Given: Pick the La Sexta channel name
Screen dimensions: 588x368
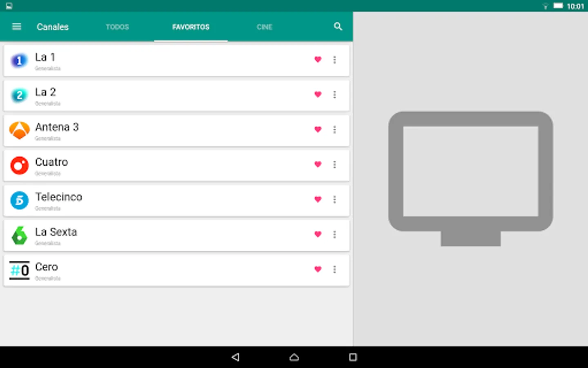Looking at the screenshot, I should [56, 232].
